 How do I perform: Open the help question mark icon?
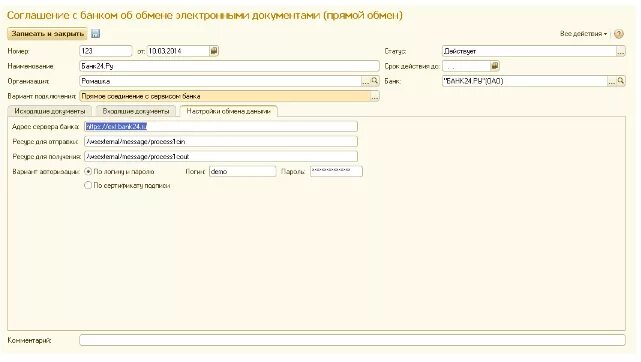point(619,34)
